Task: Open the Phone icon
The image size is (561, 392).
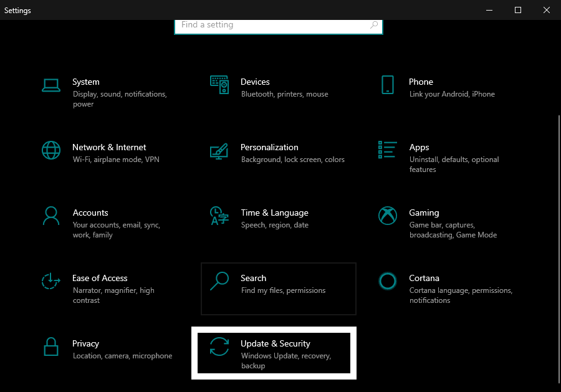Action: tap(388, 85)
